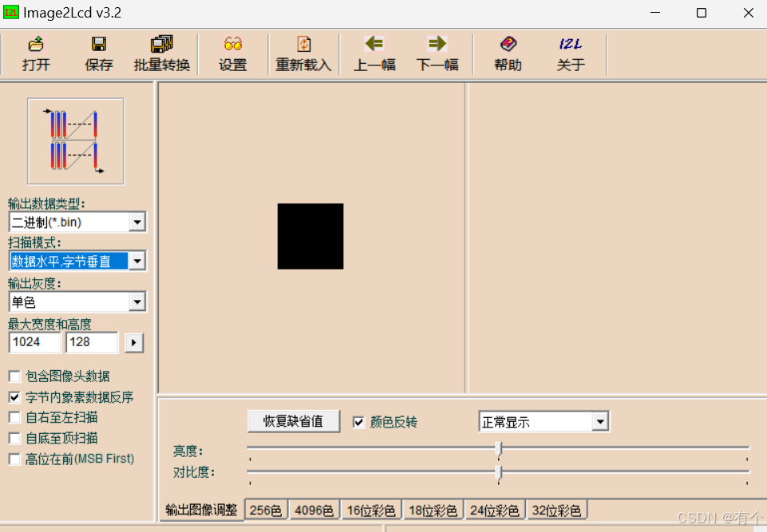Open 设置 settings from toolbar
The image size is (767, 532).
(x=233, y=53)
